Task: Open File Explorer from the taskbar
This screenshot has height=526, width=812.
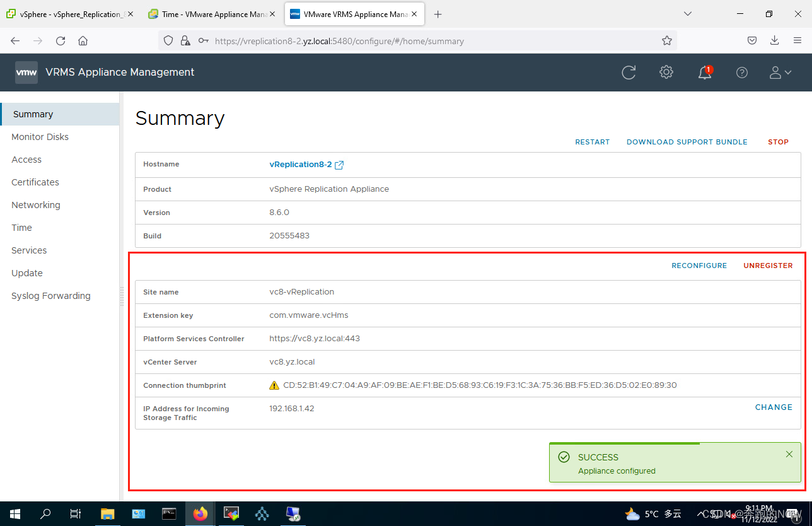Action: [x=108, y=514]
